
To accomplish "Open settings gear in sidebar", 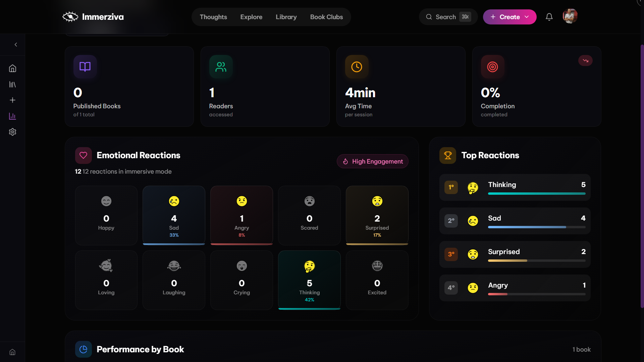I will 12,132.
